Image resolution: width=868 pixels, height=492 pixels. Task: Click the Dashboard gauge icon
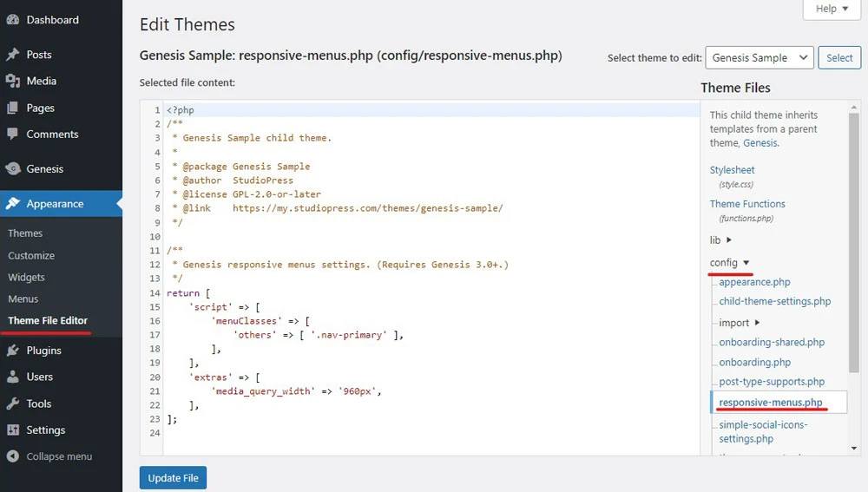tap(13, 20)
